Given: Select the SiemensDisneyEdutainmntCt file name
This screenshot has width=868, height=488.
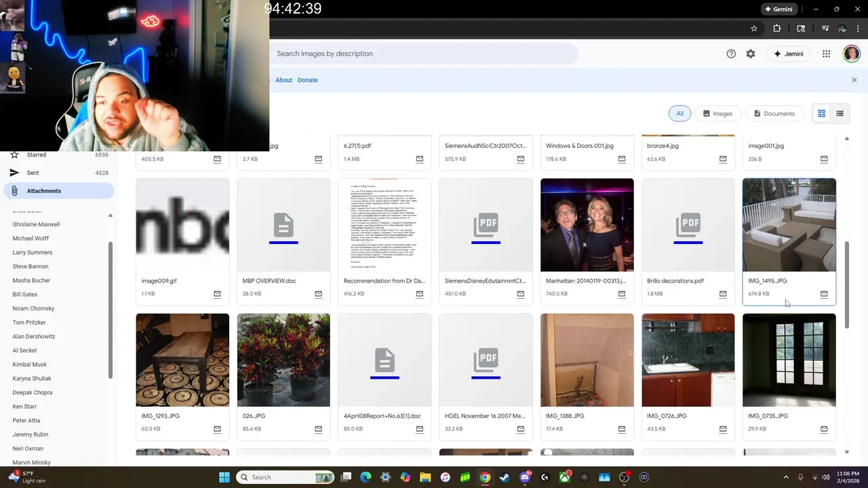Looking at the screenshot, I should (x=485, y=281).
